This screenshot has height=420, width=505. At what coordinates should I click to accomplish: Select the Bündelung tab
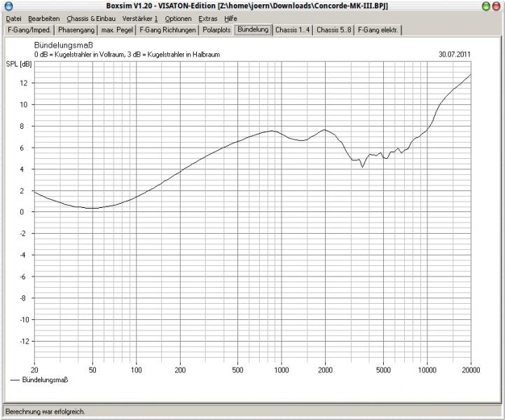253,29
